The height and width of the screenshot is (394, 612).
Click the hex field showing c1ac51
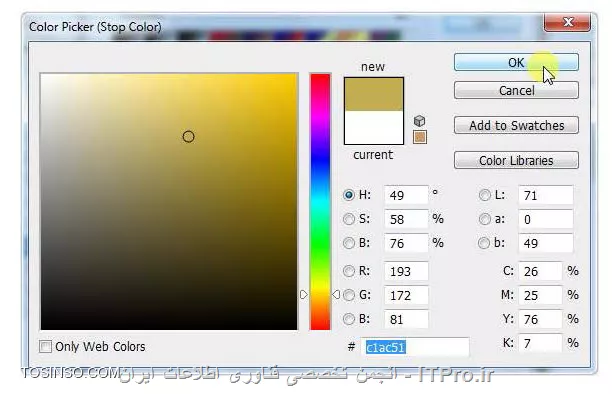415,347
